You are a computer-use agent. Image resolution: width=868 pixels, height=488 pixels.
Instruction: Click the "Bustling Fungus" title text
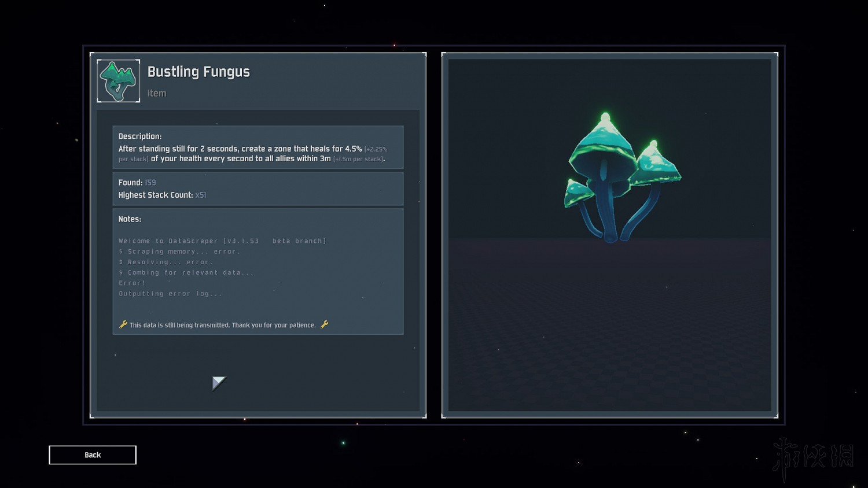[x=198, y=72]
